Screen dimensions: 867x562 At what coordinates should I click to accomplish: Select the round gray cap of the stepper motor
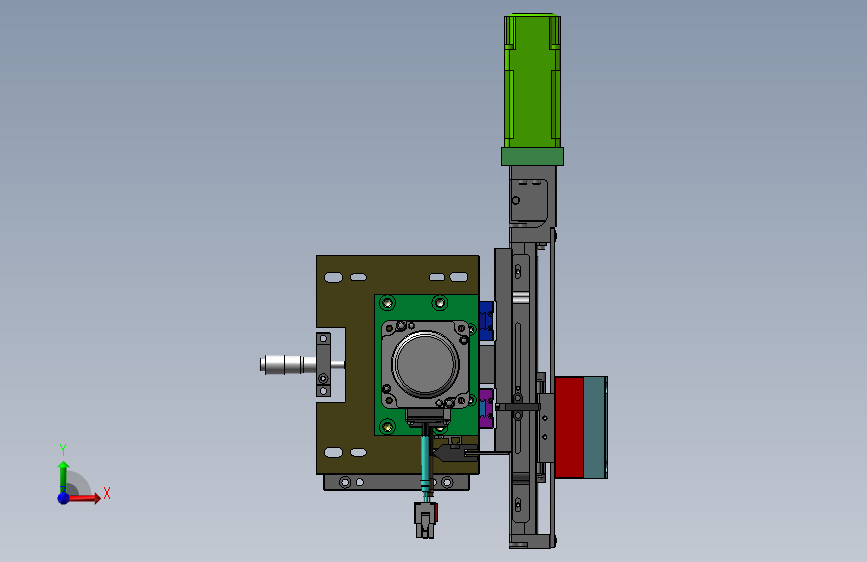425,363
